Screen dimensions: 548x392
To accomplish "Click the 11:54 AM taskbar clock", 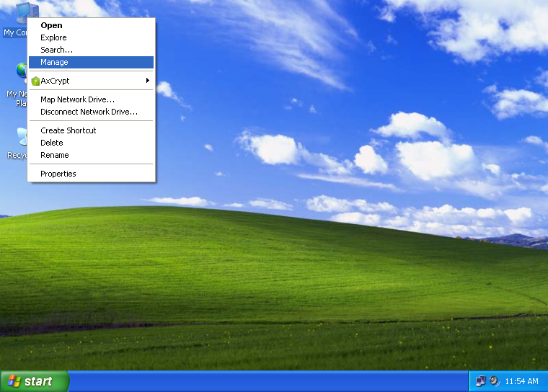I will 521,381.
